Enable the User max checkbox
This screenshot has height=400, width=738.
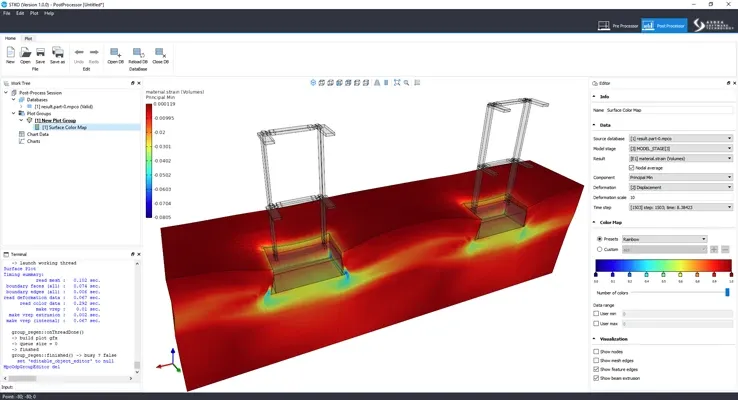(596, 324)
